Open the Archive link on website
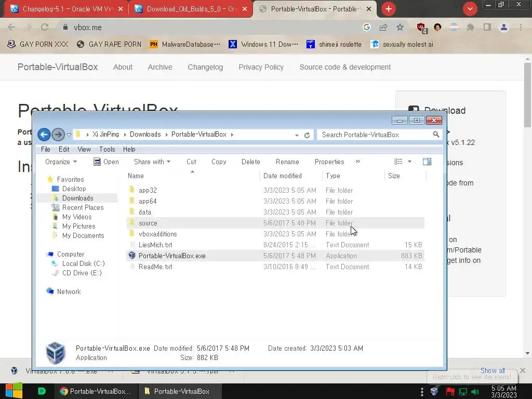This screenshot has width=532, height=399. point(160,67)
